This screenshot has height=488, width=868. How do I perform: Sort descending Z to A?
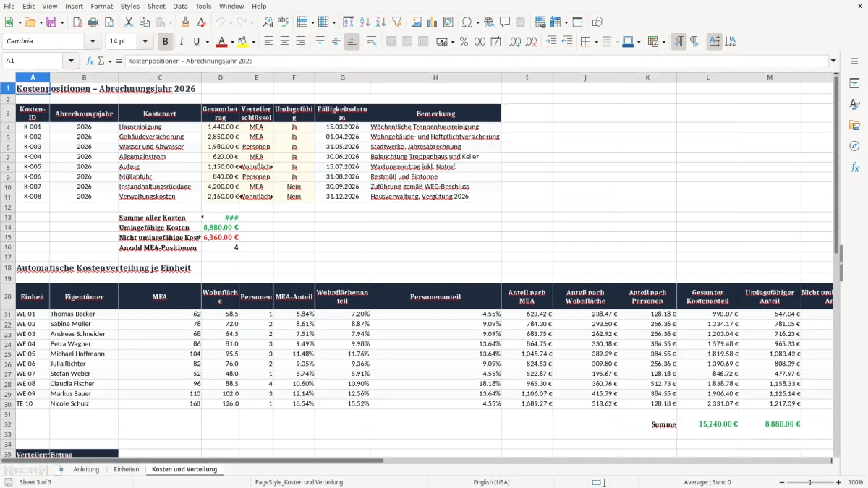click(x=380, y=22)
